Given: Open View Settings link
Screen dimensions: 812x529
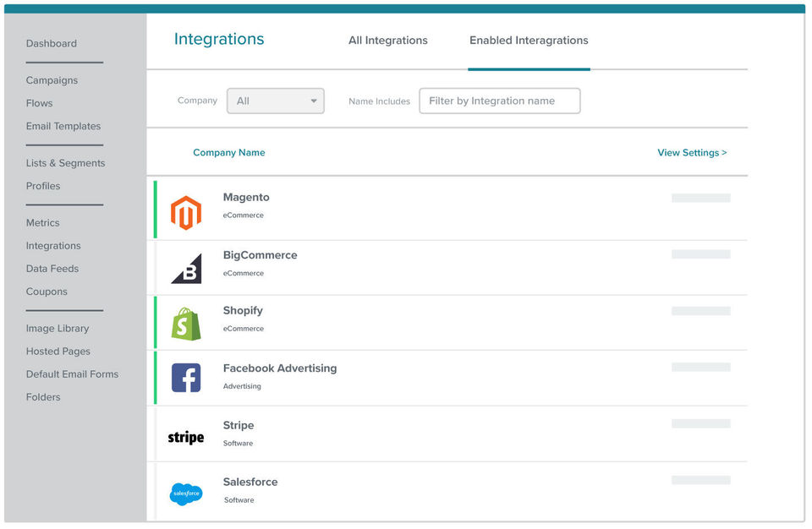Looking at the screenshot, I should [x=692, y=153].
